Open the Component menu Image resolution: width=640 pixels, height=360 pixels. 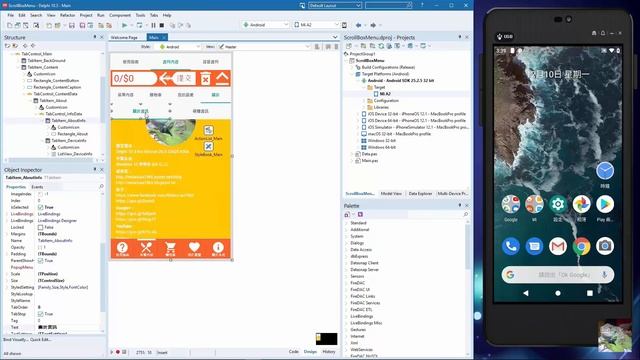(120, 15)
